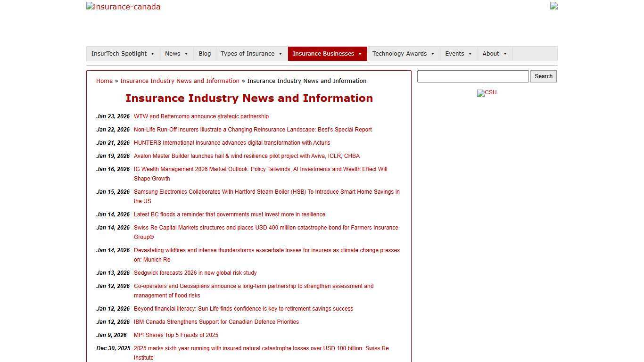Screen dimensions: 644x362
Task: Open the Sedgwick 2026 global risk study article
Action: coord(195,272)
